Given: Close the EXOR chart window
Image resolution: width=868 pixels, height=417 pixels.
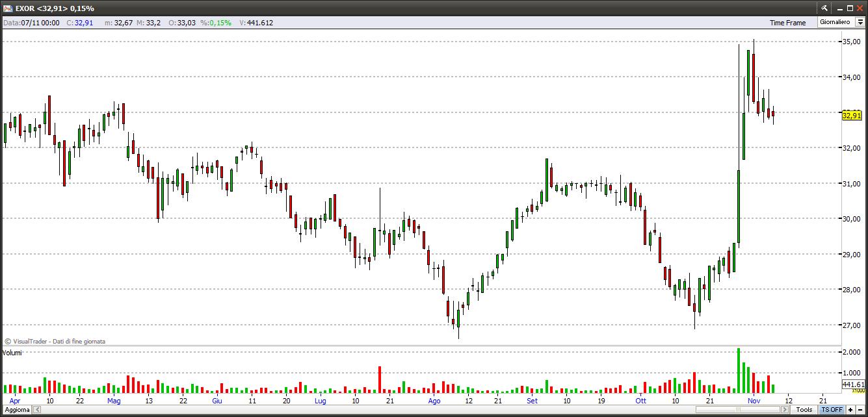Looking at the screenshot, I should (860, 8).
